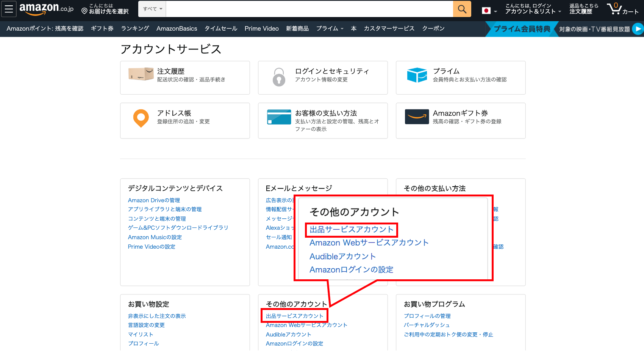
Task: Open 本 in navigation bar
Action: pos(354,28)
